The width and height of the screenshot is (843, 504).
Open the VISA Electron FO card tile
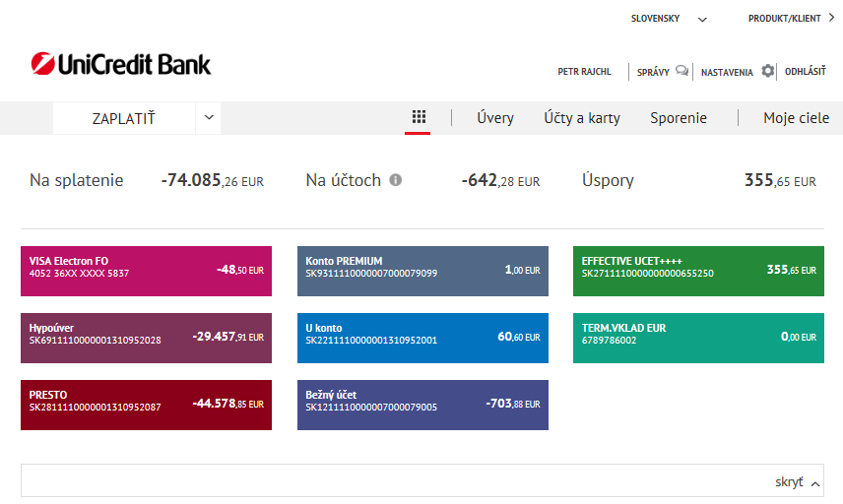click(146, 271)
